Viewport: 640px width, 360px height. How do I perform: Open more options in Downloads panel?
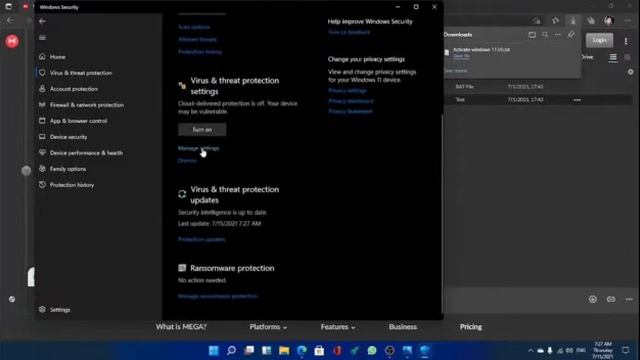[x=558, y=35]
